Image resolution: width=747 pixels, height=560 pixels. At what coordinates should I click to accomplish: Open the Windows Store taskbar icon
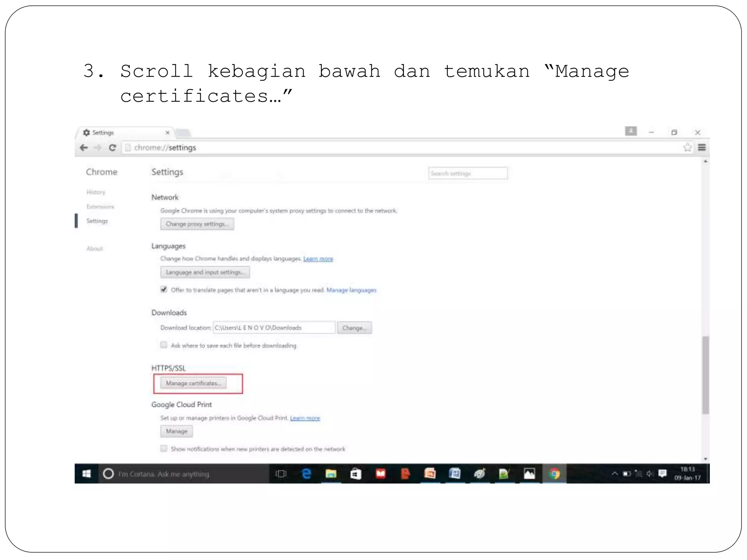click(x=356, y=474)
